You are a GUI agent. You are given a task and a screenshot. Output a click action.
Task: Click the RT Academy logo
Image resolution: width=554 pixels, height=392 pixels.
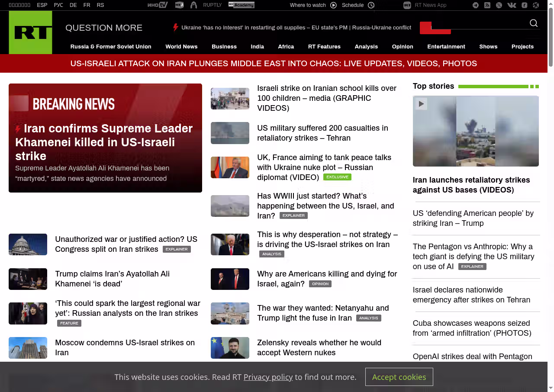241,5
